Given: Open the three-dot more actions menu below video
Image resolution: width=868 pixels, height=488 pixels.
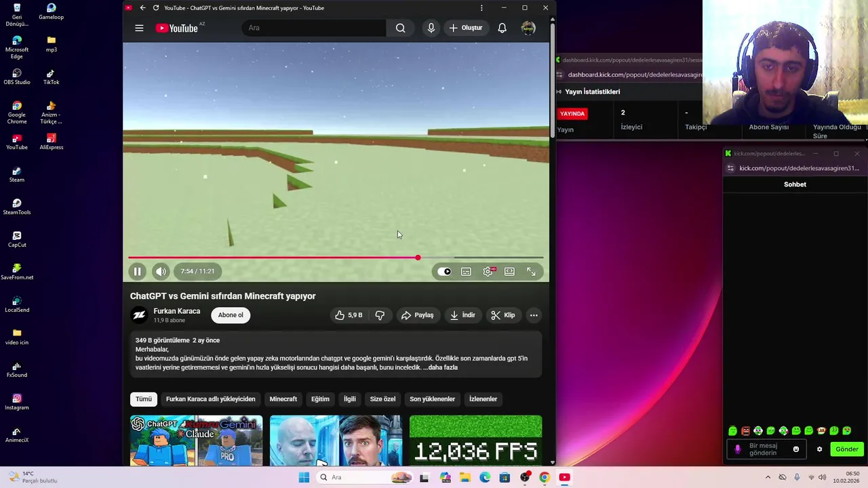Looking at the screenshot, I should click(534, 315).
